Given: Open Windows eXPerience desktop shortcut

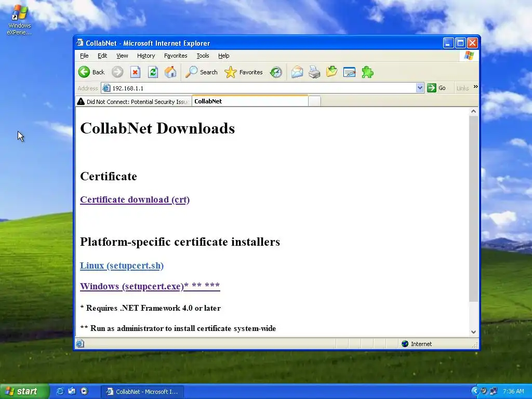Looking at the screenshot, I should click(19, 20).
